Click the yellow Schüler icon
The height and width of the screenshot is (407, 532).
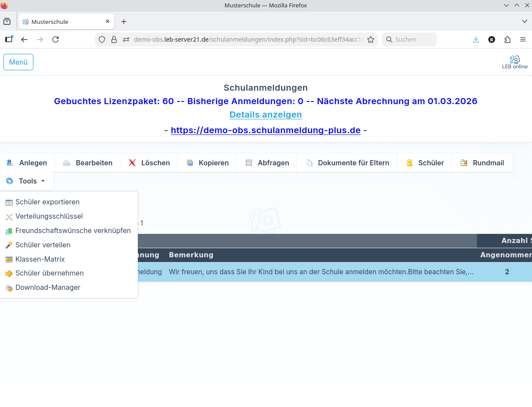point(409,163)
